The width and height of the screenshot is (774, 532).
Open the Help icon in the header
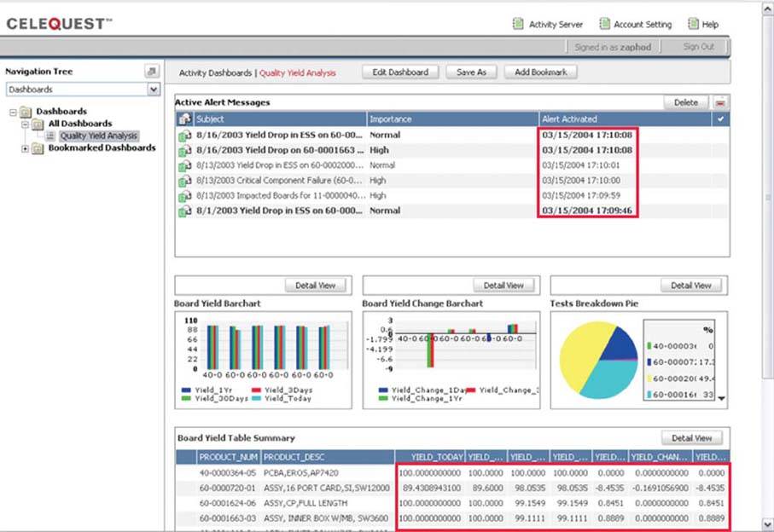click(693, 25)
